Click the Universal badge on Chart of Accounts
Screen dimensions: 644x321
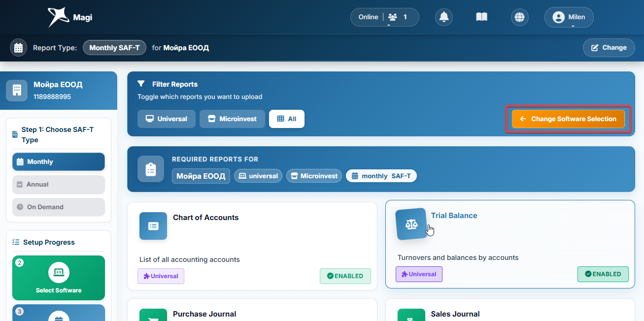(161, 276)
